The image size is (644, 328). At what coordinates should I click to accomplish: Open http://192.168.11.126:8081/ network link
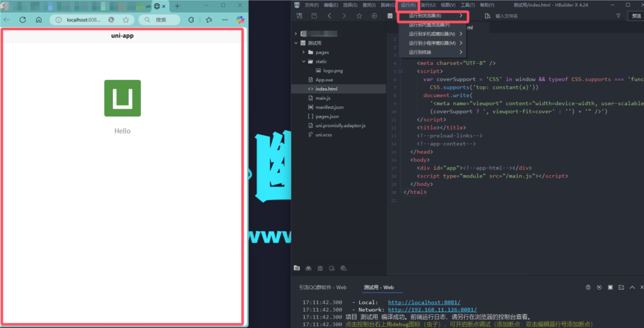coord(433,310)
